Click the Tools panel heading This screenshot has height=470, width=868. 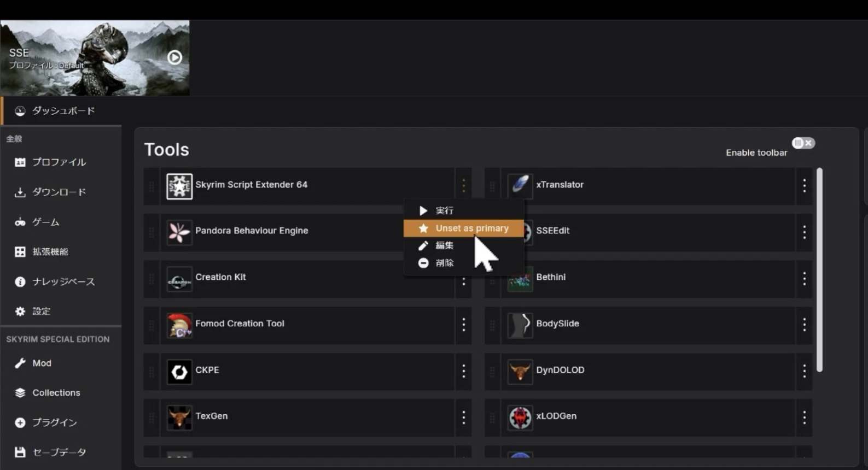167,150
